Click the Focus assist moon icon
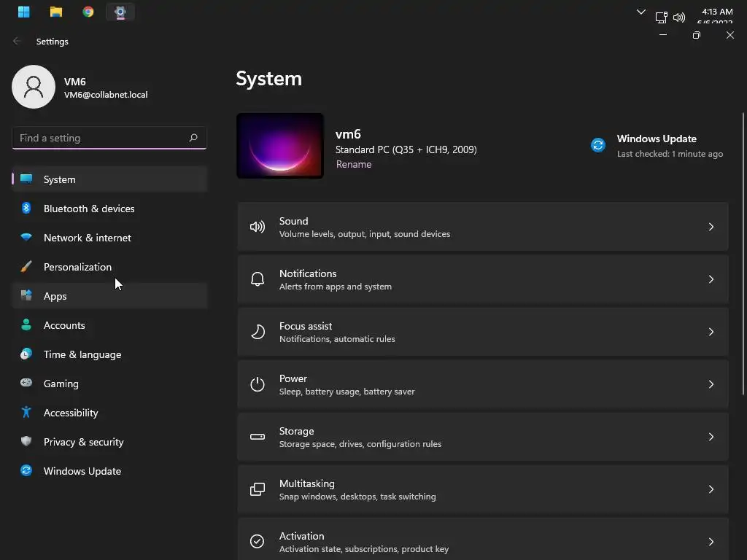The image size is (747, 560). pyautogui.click(x=258, y=332)
